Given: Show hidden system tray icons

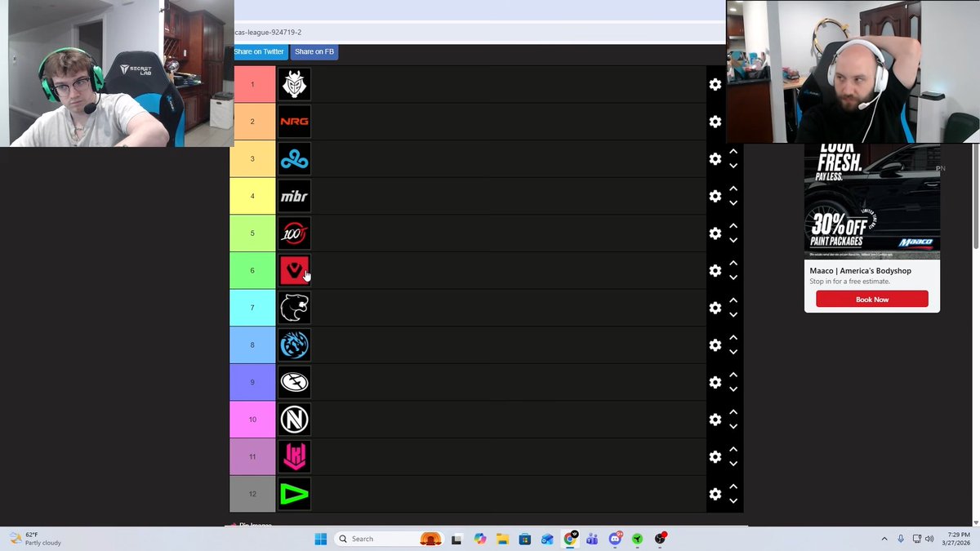Looking at the screenshot, I should (884, 539).
